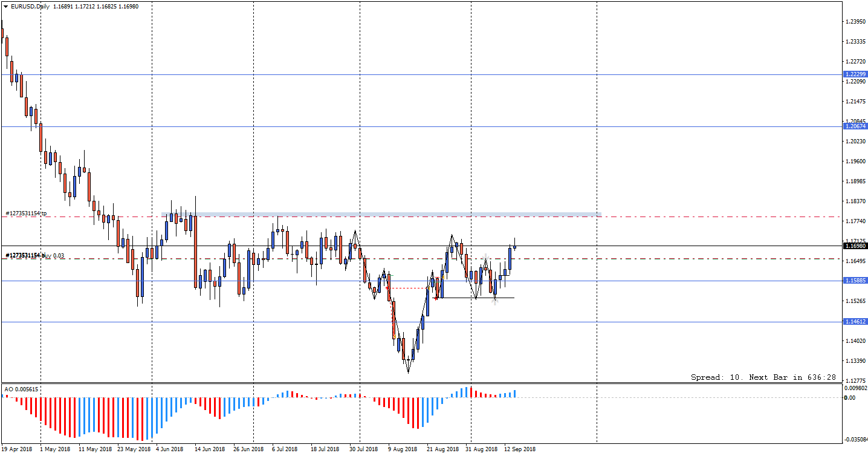Click the AO scale value 0.009802

pos(855,388)
